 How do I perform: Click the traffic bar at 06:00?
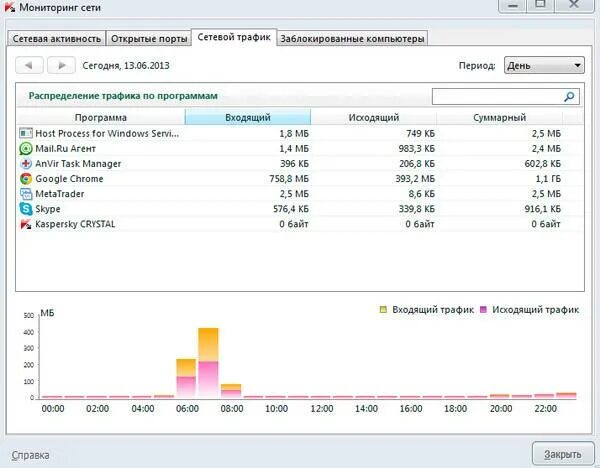[186, 378]
